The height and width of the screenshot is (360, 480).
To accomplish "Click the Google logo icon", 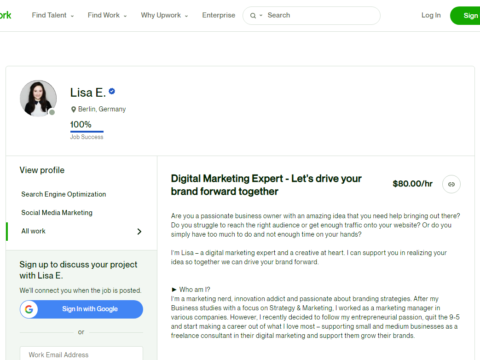I will 29,309.
